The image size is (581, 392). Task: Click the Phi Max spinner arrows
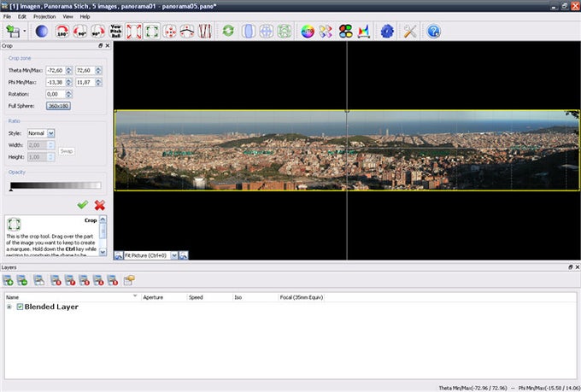(x=98, y=82)
